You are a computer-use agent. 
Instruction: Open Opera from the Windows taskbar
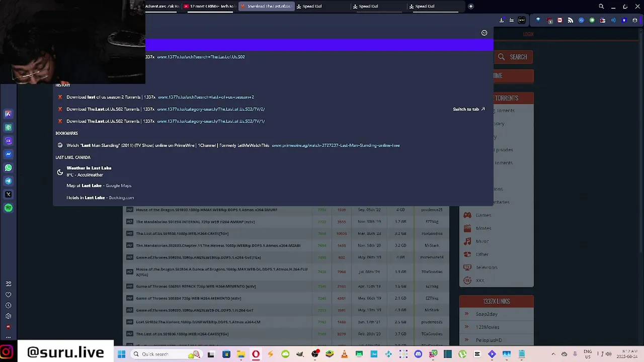(x=256, y=354)
